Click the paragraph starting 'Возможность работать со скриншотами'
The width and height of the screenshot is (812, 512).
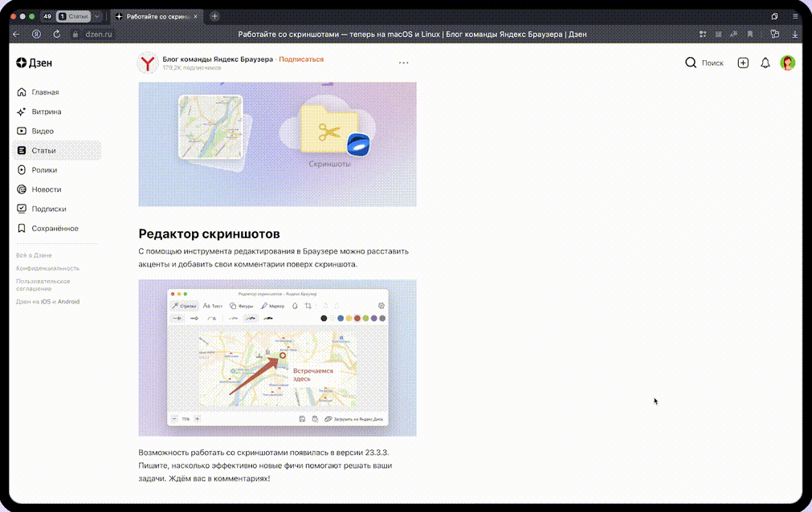pos(265,465)
